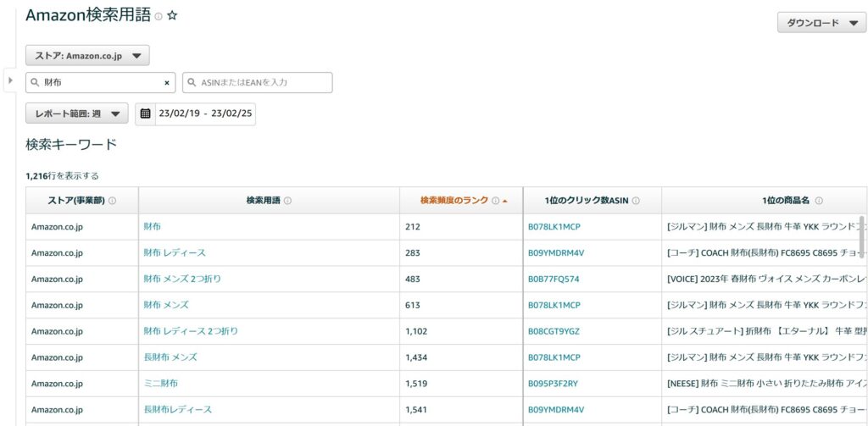This screenshot has height=426, width=868.
Task: Select the rank value 1,434
Action: click(x=416, y=357)
